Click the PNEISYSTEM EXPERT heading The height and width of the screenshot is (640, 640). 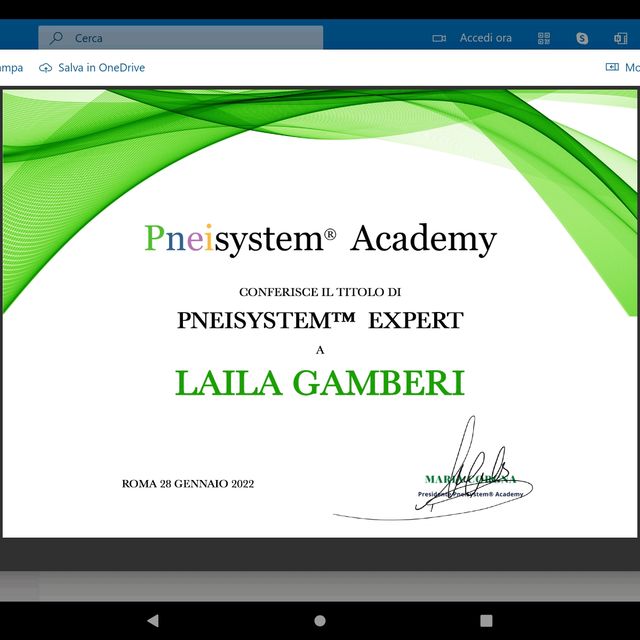tap(320, 320)
